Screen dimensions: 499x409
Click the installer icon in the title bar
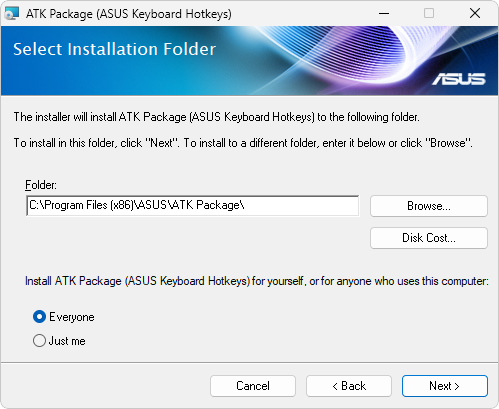(12, 14)
